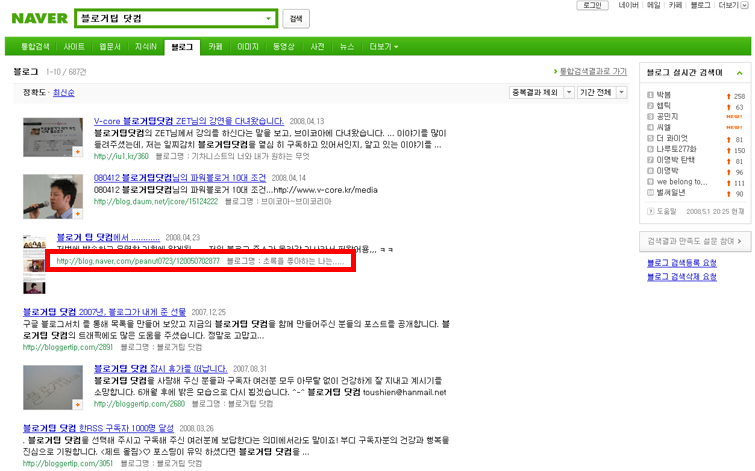Click trending keyword 이명박 탄핵

point(676,160)
